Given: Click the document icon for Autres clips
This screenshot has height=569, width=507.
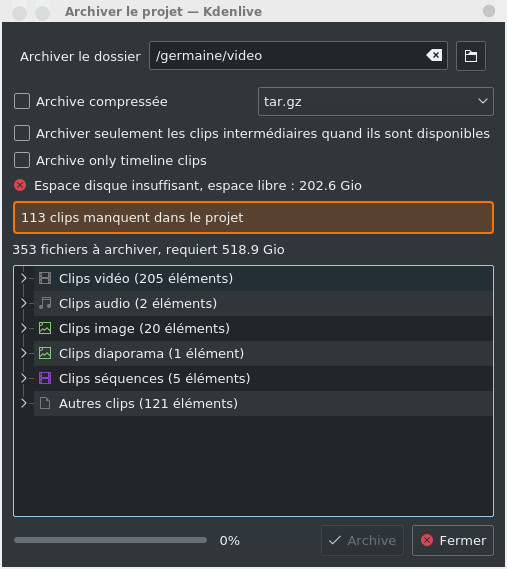Looking at the screenshot, I should [x=45, y=403].
